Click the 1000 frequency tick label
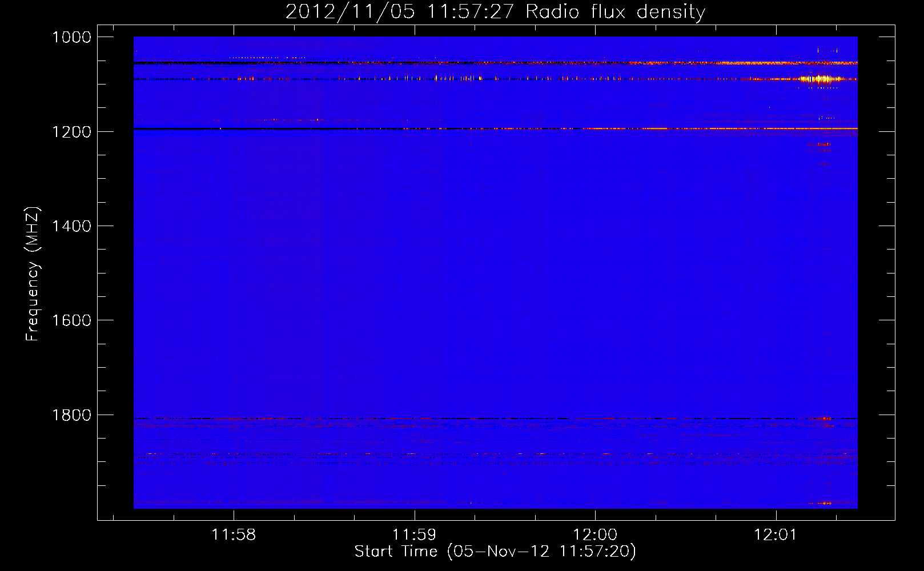Screen dimensions: 924x571 [x=71, y=37]
